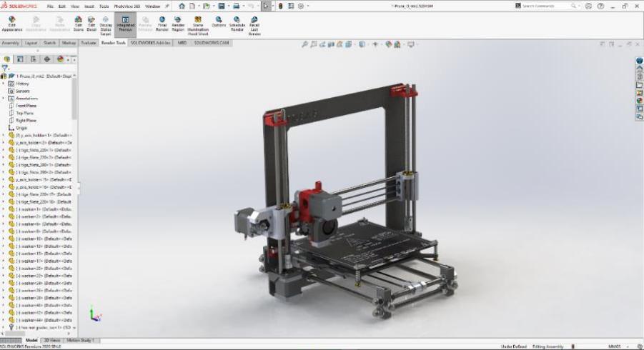This screenshot has width=644, height=350.
Task: Open the PhotoView 360 menu
Action: click(126, 6)
